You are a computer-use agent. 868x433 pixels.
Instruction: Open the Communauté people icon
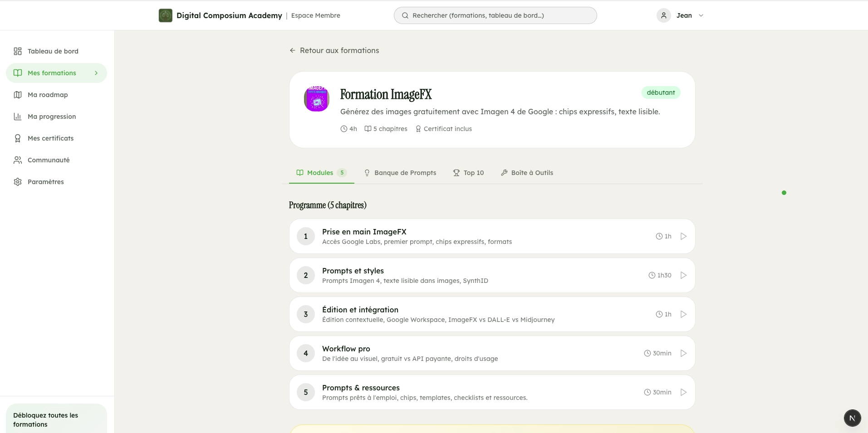pyautogui.click(x=17, y=160)
